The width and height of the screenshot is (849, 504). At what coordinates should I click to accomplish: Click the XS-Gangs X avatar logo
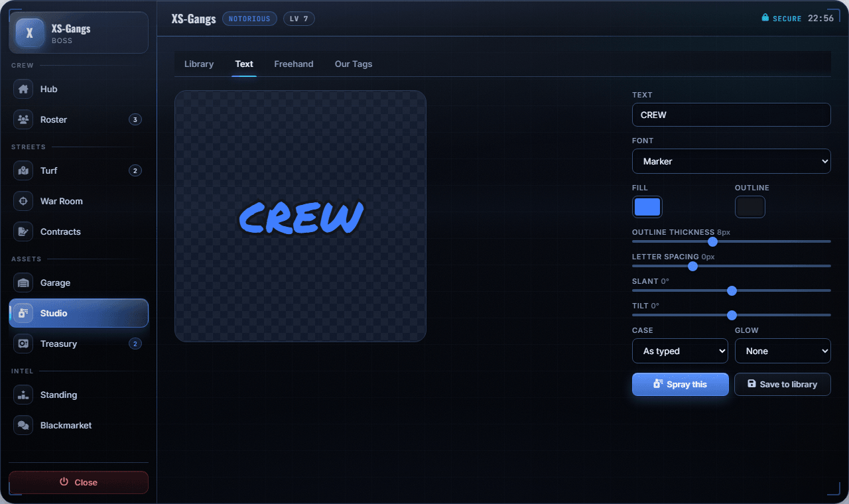coord(29,33)
